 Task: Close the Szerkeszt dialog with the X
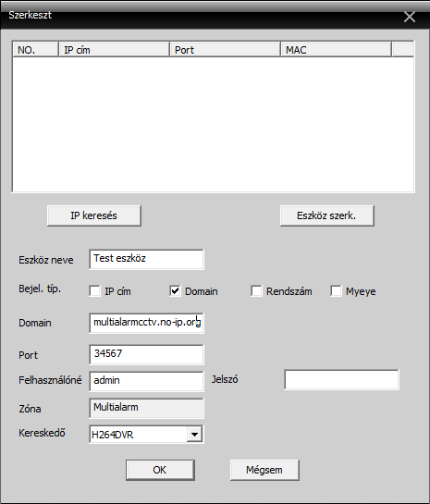click(x=410, y=17)
